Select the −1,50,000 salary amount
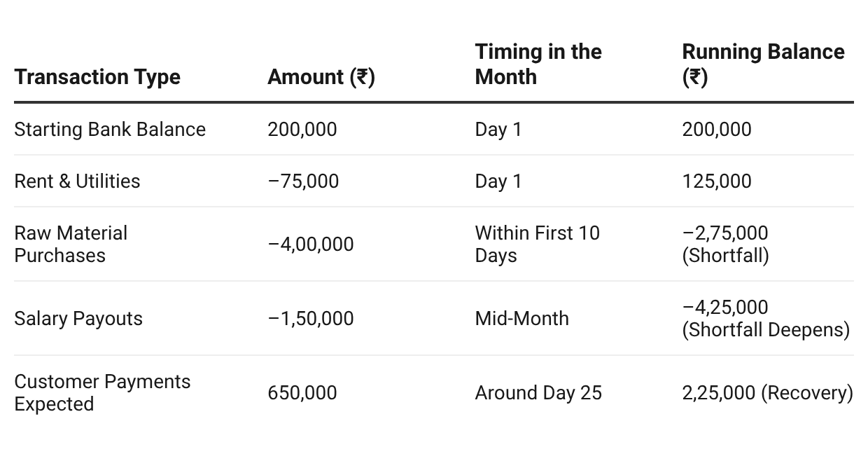Viewport: 868px width, 454px height. coord(311,319)
